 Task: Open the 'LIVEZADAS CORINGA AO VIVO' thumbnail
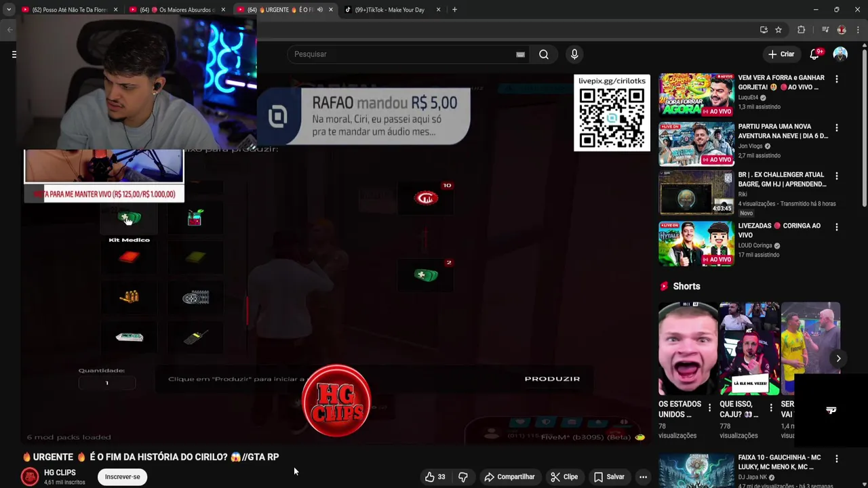[x=696, y=243]
